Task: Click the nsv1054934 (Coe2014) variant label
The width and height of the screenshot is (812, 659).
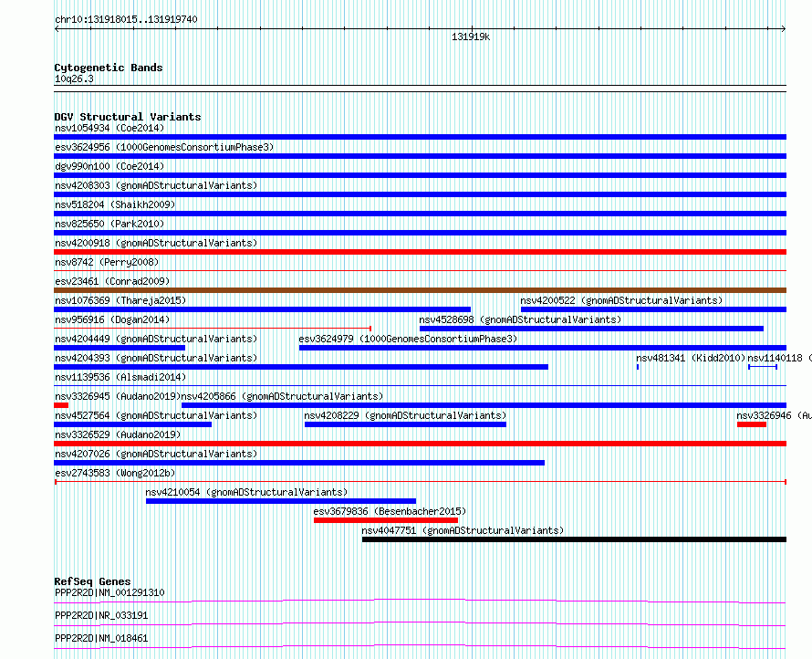Action: tap(109, 128)
